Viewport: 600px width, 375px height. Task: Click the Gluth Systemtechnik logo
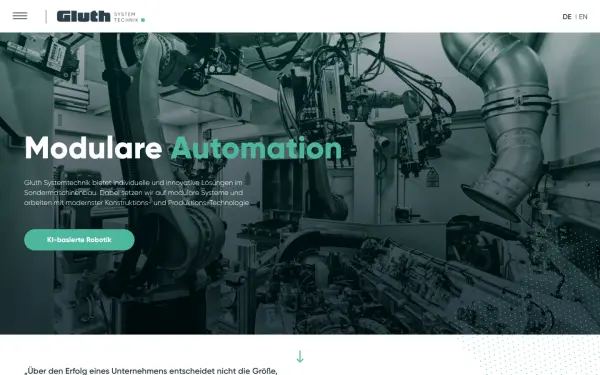pyautogui.click(x=101, y=16)
